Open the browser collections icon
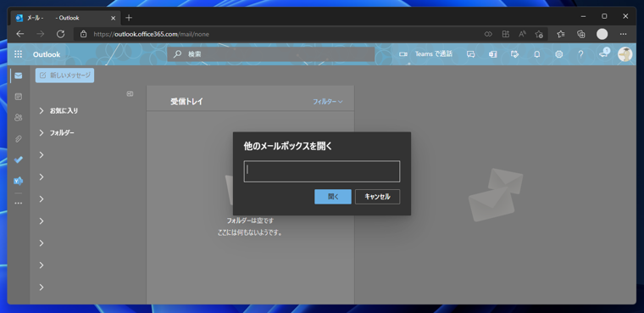The height and width of the screenshot is (313, 644). pyautogui.click(x=580, y=34)
